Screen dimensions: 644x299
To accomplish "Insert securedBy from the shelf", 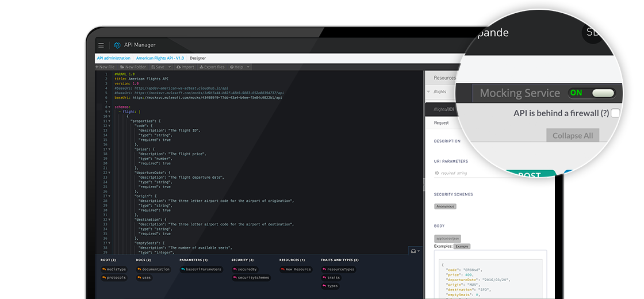I will [245, 270].
